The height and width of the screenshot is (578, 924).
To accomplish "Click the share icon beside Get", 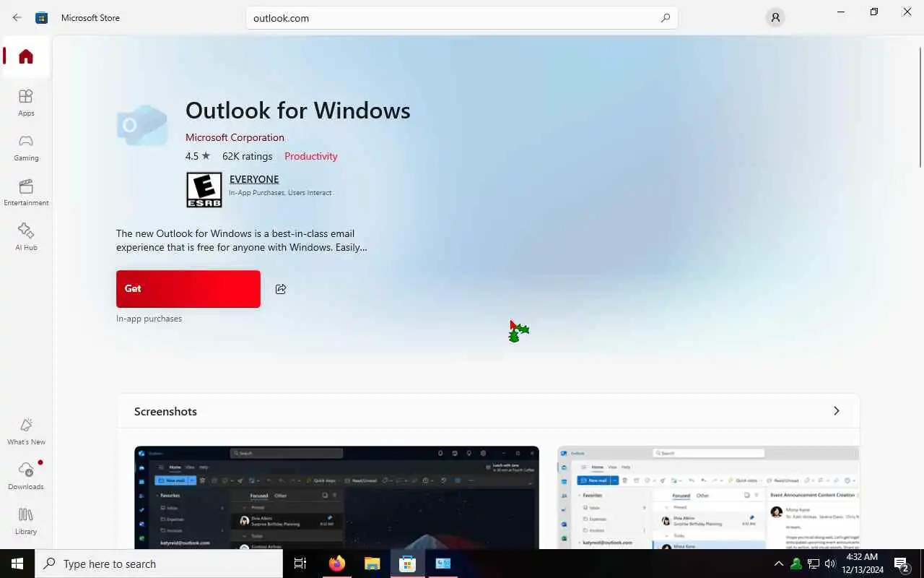I will tap(281, 289).
